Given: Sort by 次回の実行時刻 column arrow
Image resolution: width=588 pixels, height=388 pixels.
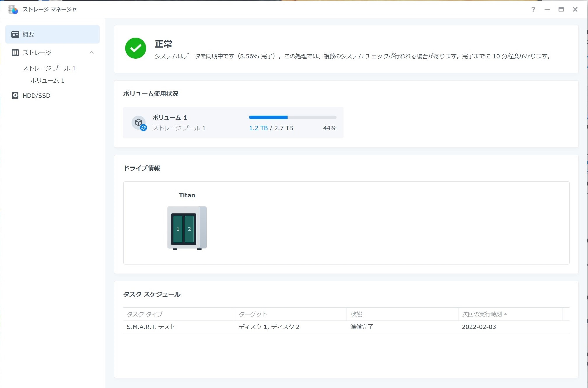Looking at the screenshot, I should pyautogui.click(x=505, y=314).
